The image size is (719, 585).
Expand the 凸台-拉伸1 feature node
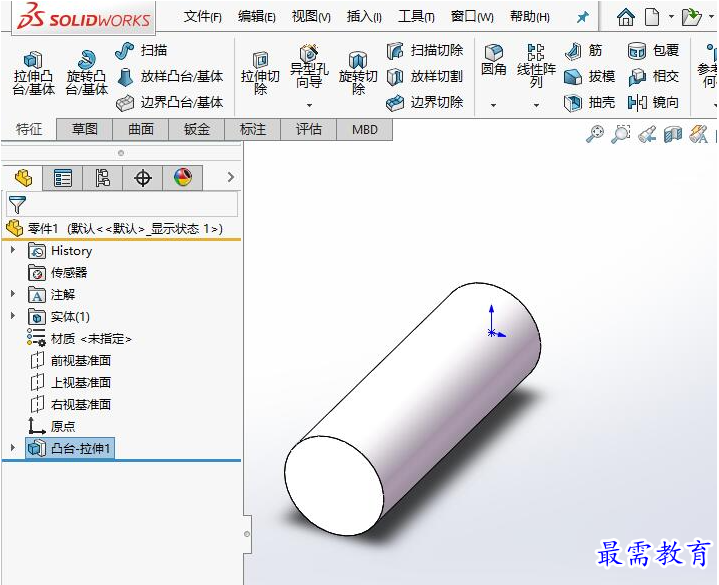[13, 447]
